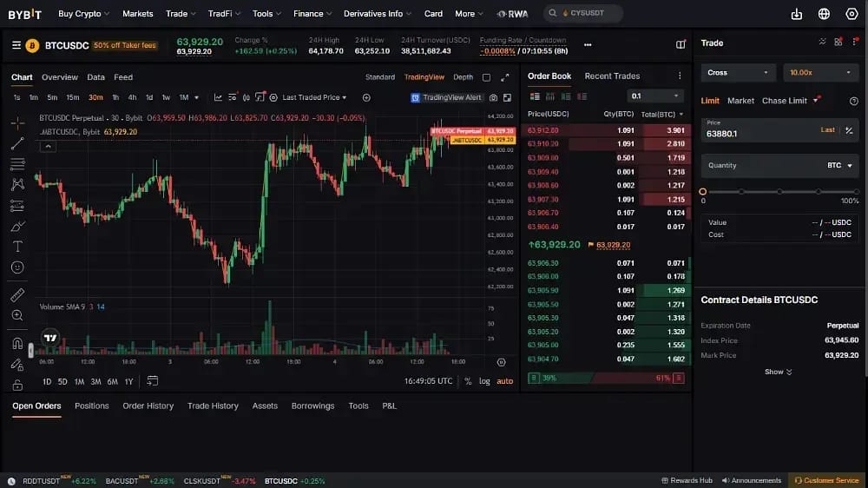Click the TradingView Alert button
868x488 pixels.
coord(446,97)
